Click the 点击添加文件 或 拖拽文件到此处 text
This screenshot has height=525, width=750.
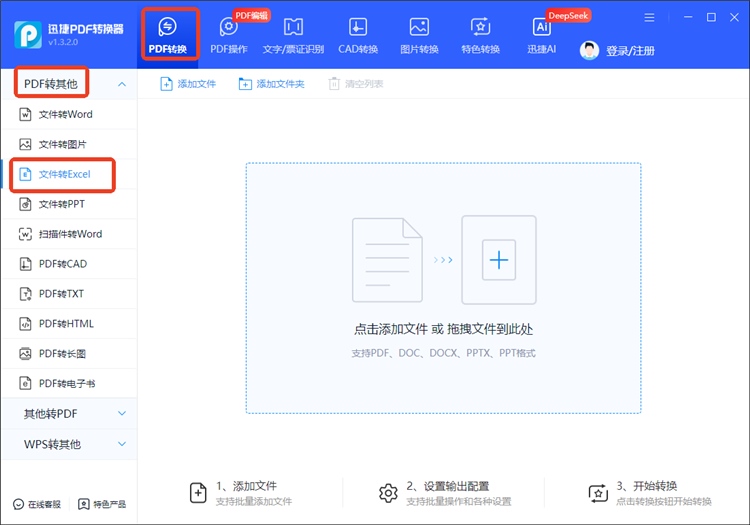(x=443, y=329)
